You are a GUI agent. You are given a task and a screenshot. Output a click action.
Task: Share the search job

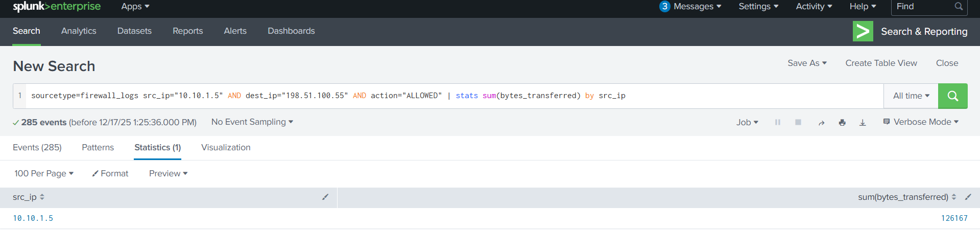coord(821,123)
